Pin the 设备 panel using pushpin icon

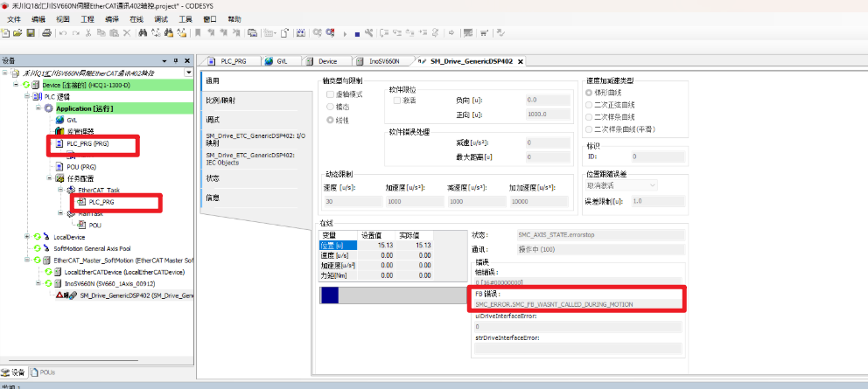pos(176,61)
